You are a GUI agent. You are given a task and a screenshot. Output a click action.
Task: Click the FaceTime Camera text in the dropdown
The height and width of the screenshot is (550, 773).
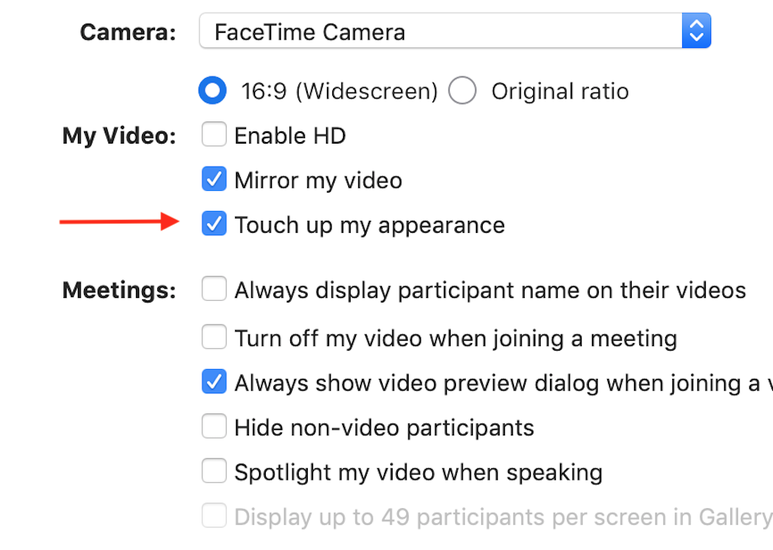click(x=310, y=32)
